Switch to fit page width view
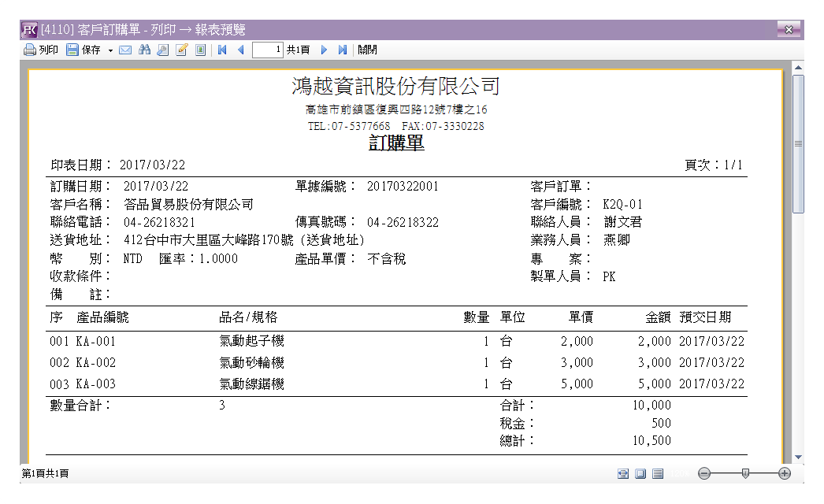Screen dimensions: 824x504 point(623,473)
